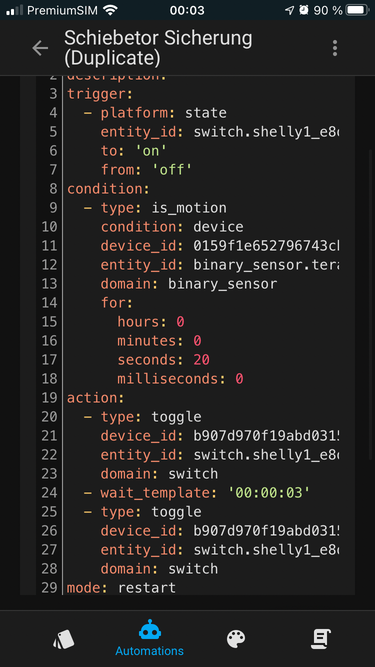
Task: Tap the location arrow status icon
Action: pyautogui.click(x=290, y=10)
